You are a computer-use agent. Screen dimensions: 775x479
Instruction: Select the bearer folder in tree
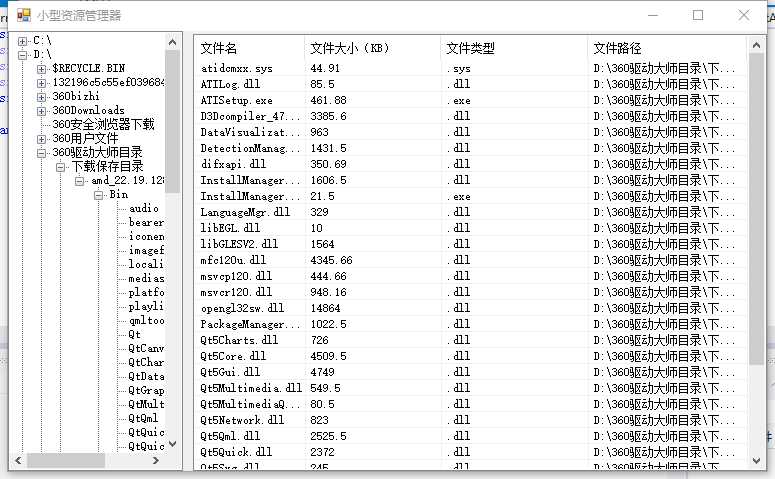146,222
